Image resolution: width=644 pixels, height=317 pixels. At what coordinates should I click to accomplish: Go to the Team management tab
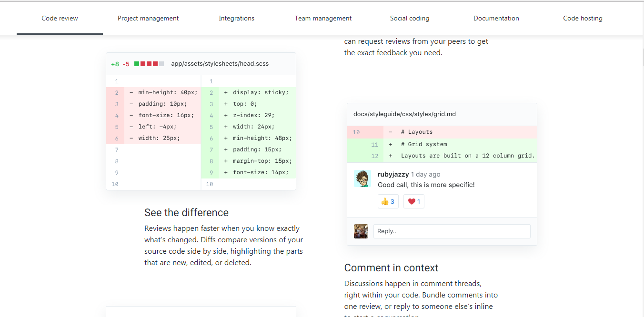(x=323, y=19)
